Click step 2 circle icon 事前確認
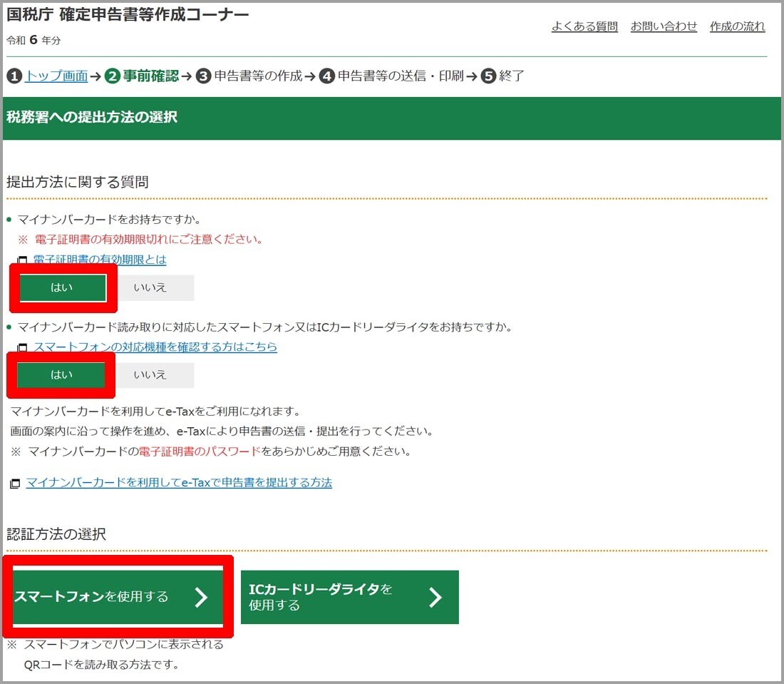 pos(113,76)
